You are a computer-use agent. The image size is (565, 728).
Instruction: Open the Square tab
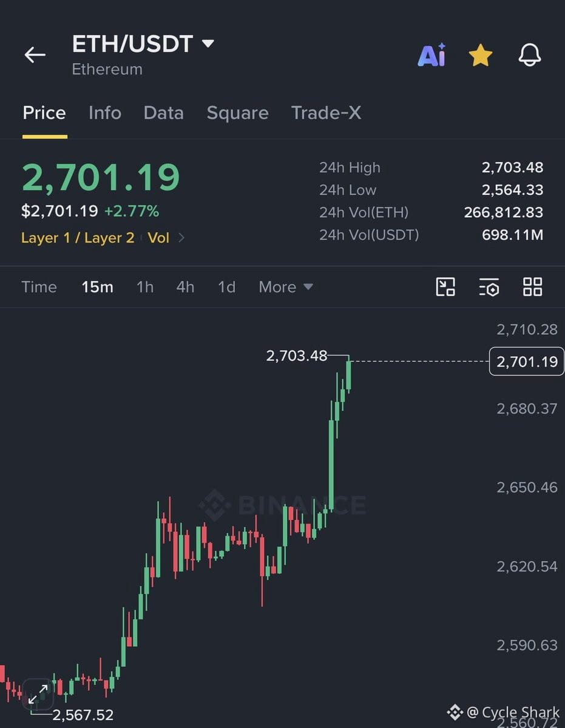click(237, 113)
